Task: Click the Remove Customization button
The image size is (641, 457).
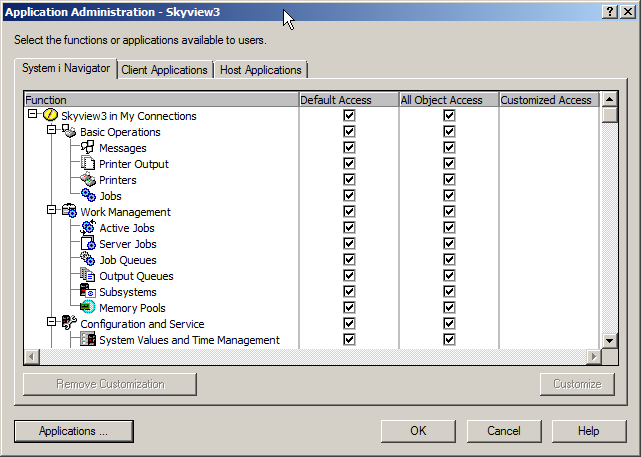Action: [x=110, y=384]
